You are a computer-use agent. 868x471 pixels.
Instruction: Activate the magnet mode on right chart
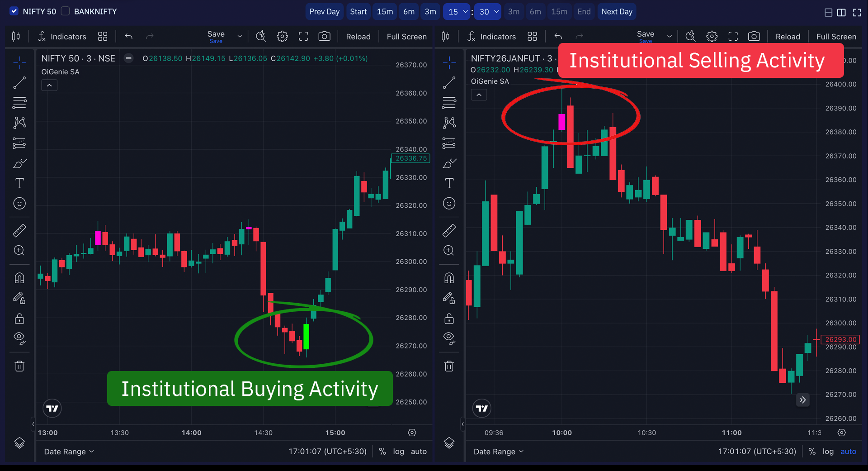tap(449, 278)
